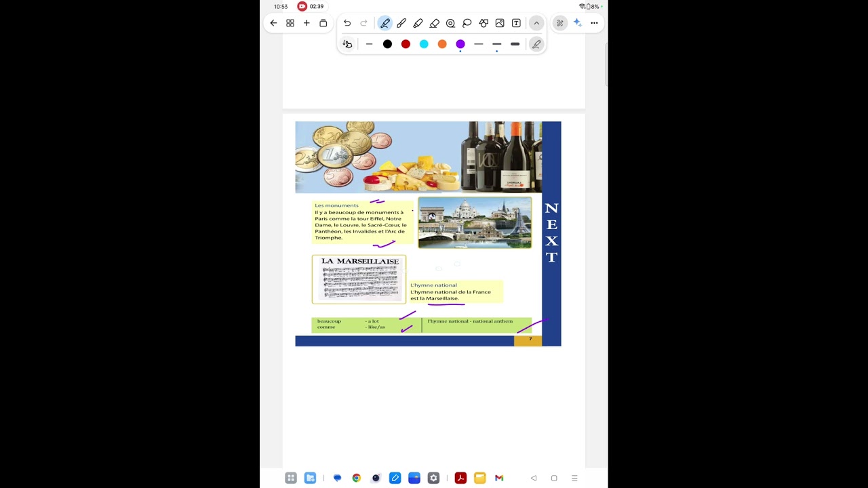The width and height of the screenshot is (868, 488).
Task: Open AI sparkle assistant
Action: coord(577,23)
